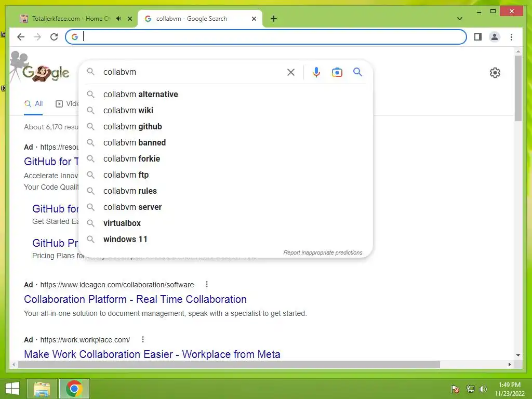Image resolution: width=532 pixels, height=399 pixels.
Task: Click the vertical scrollbar thumb
Action: pos(518,88)
